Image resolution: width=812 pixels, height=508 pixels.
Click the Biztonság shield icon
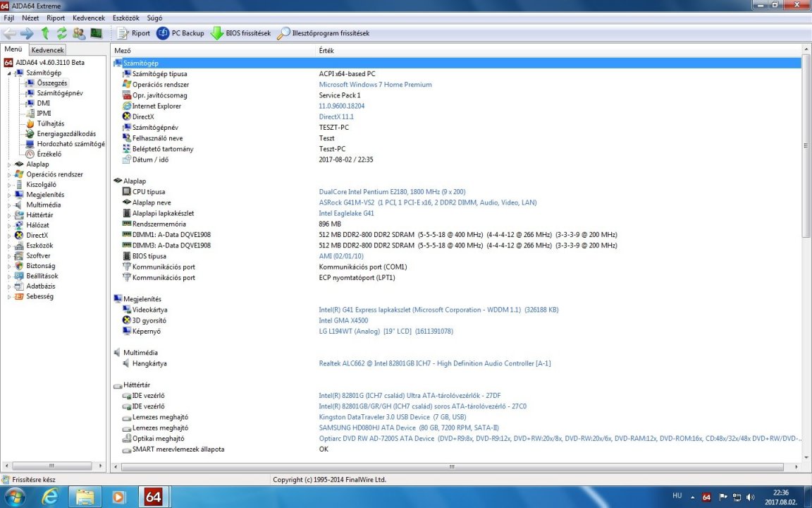[18, 266]
